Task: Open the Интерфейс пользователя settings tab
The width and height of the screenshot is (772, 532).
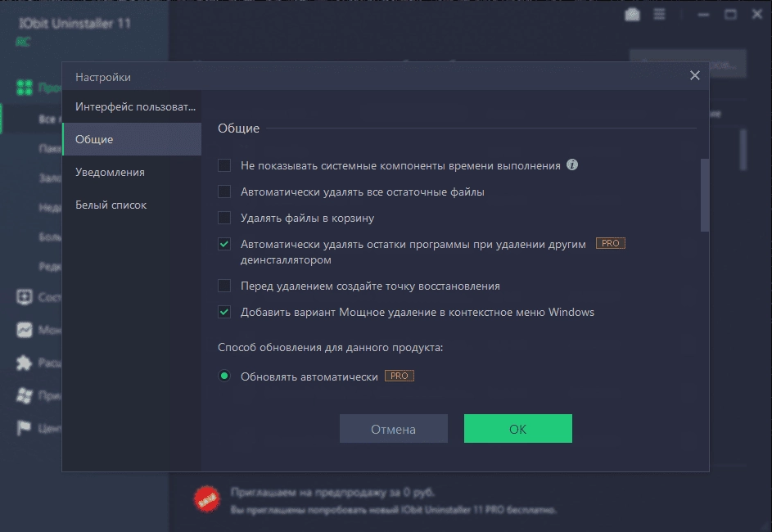Action: [132, 106]
